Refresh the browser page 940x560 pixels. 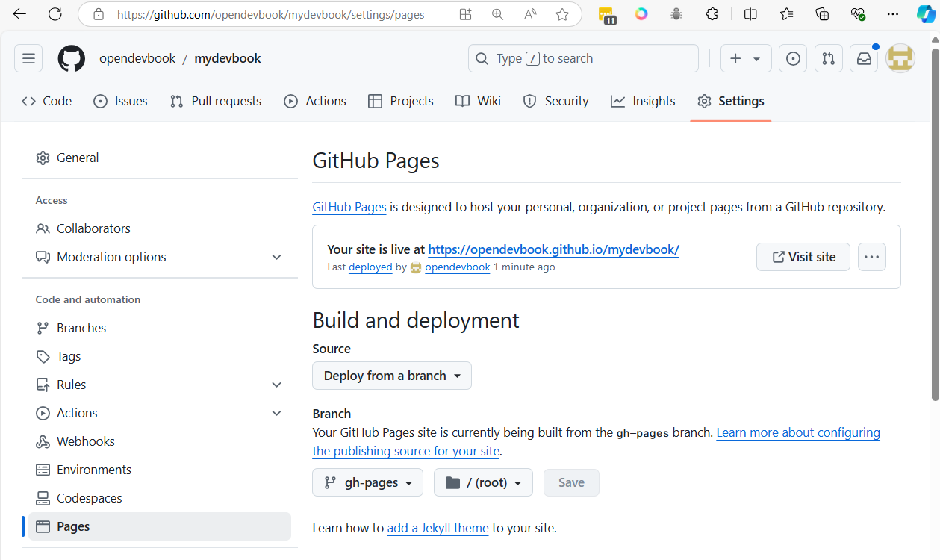[x=55, y=14]
